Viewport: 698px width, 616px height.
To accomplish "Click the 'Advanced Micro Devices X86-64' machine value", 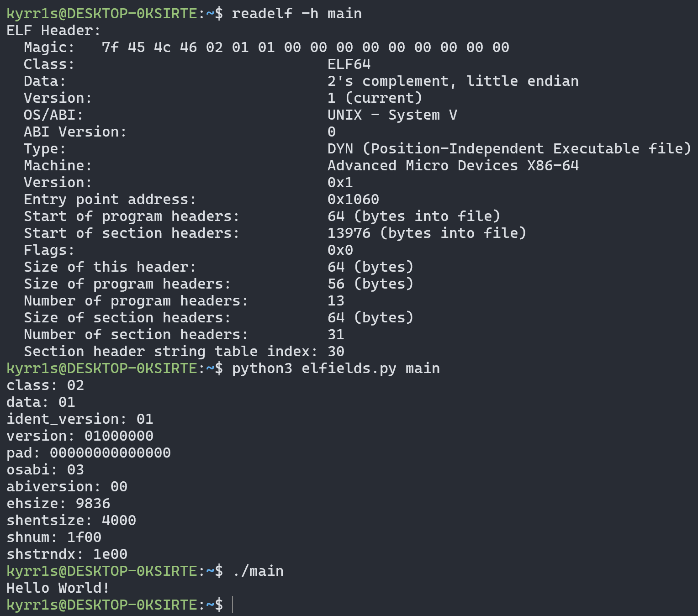I will click(453, 166).
